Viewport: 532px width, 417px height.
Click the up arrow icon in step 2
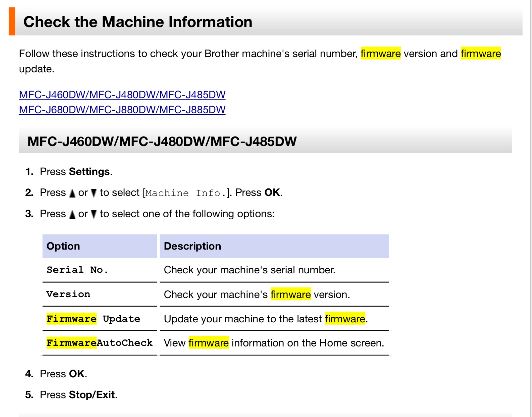(72, 193)
